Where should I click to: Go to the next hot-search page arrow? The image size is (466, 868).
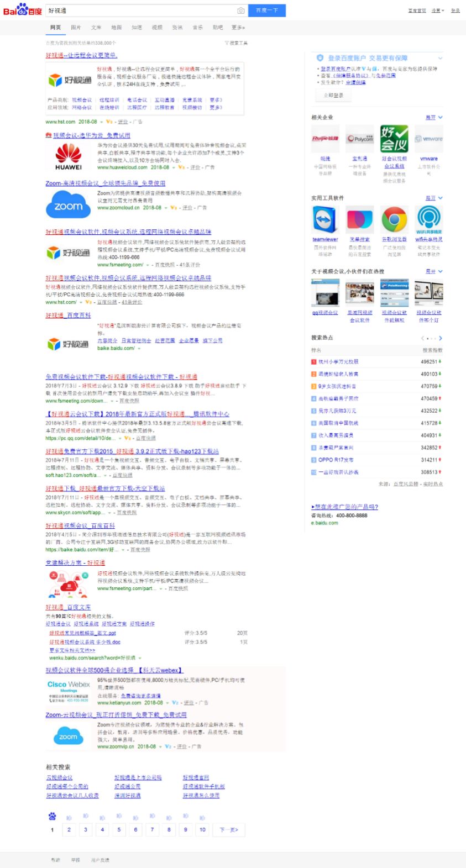coord(441,338)
